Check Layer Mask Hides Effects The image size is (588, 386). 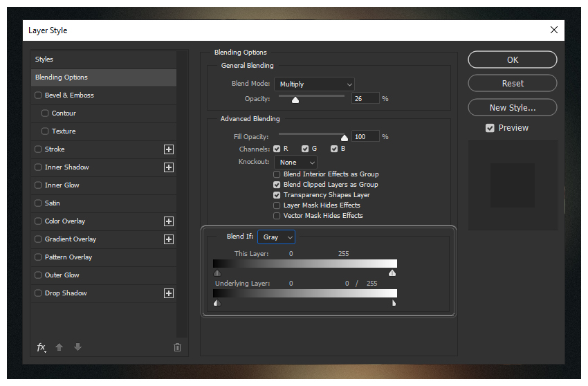pos(277,205)
